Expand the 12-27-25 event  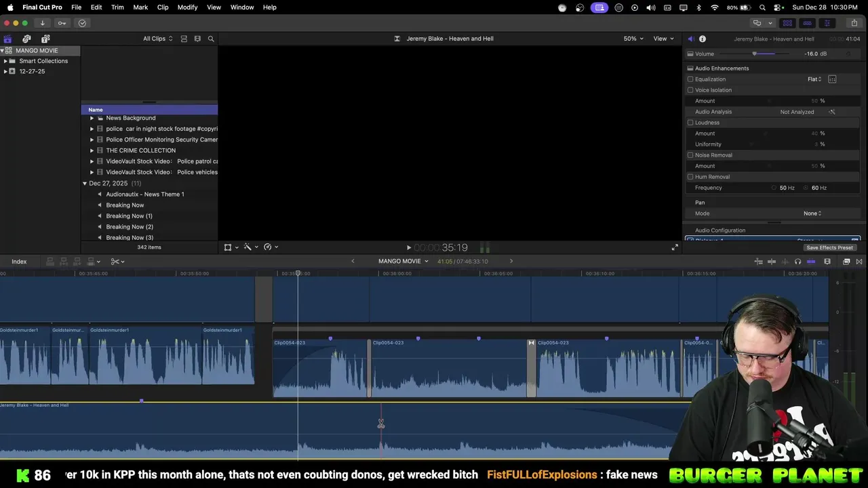[x=5, y=71]
